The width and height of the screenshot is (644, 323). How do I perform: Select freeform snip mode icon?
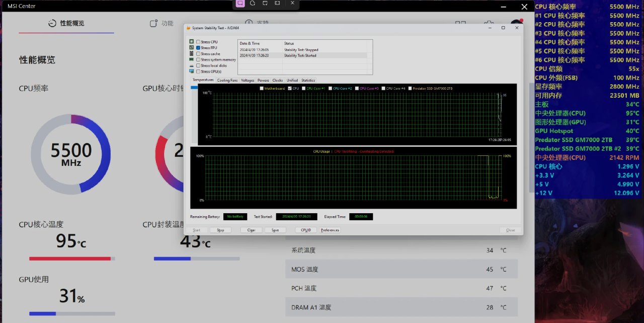click(253, 3)
